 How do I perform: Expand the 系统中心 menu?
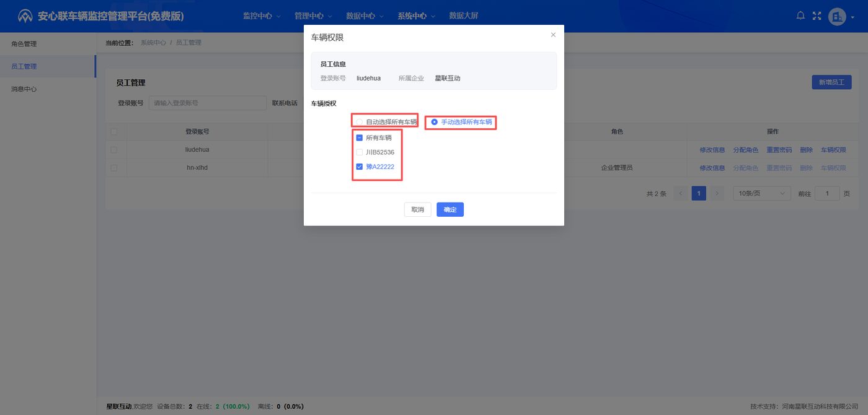click(416, 16)
